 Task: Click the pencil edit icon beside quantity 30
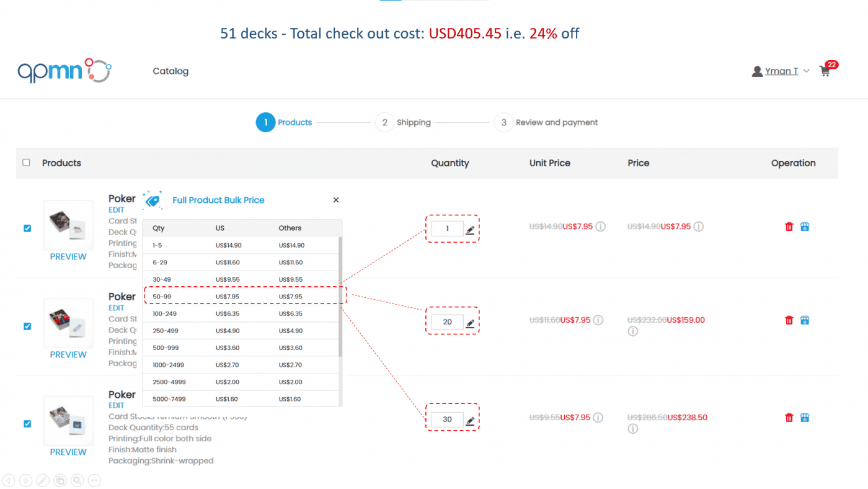click(x=470, y=421)
